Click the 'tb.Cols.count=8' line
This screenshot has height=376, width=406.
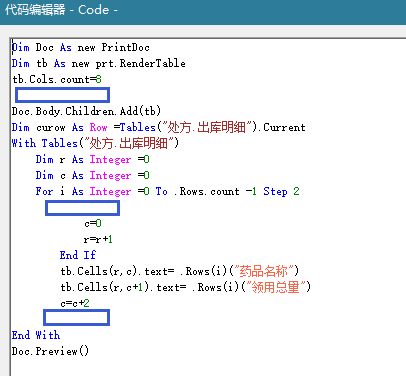(57, 79)
